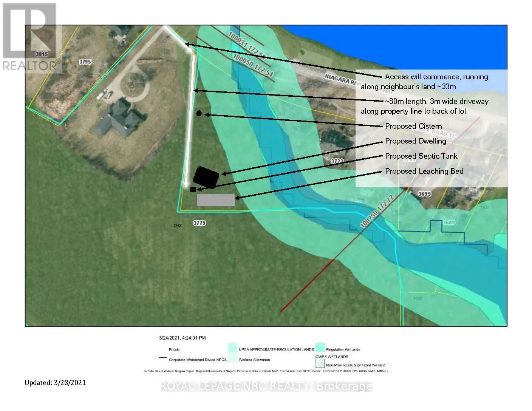Image resolution: width=532 pixels, height=411 pixels.
Task: Click the 100050 172.54 contour label
Action: pos(253,66)
